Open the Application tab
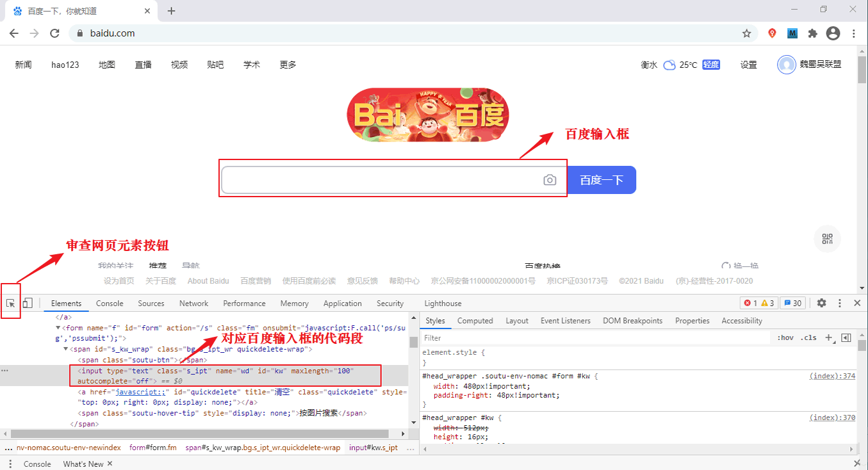This screenshot has height=470, width=868. (343, 304)
